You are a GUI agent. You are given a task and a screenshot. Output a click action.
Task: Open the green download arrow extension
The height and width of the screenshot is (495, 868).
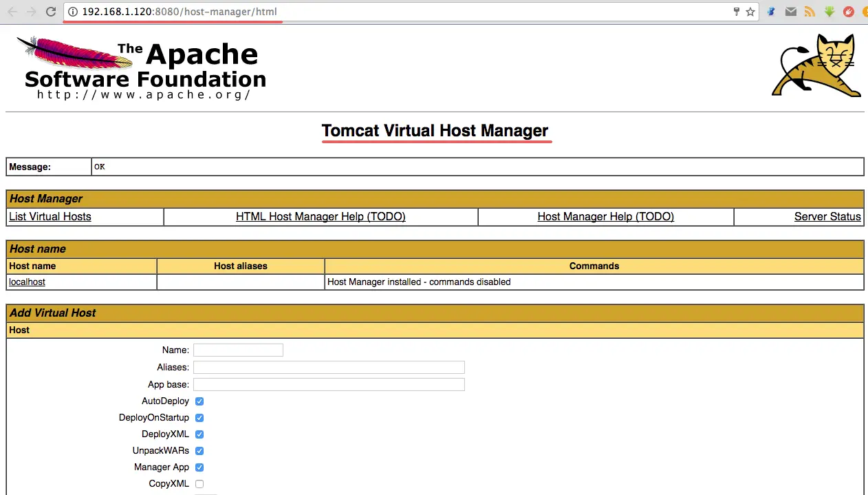(x=829, y=12)
